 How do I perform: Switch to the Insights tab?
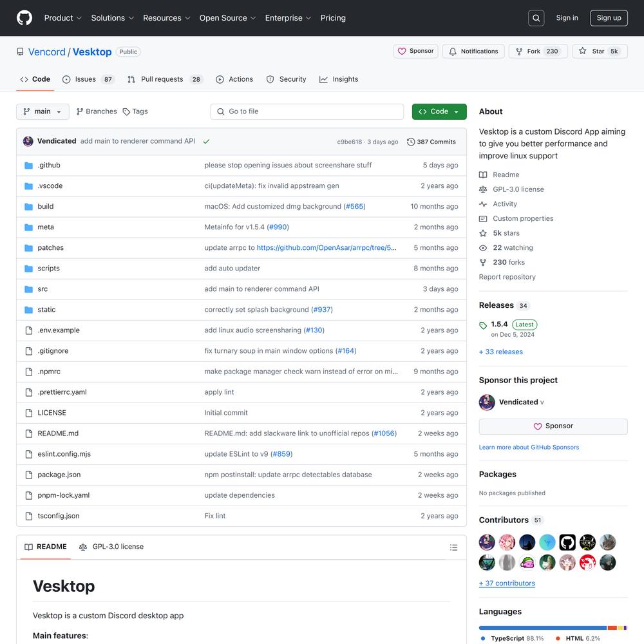339,79
